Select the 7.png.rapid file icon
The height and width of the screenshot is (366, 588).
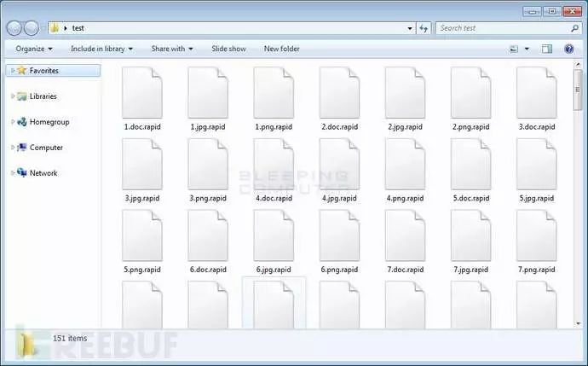point(536,236)
